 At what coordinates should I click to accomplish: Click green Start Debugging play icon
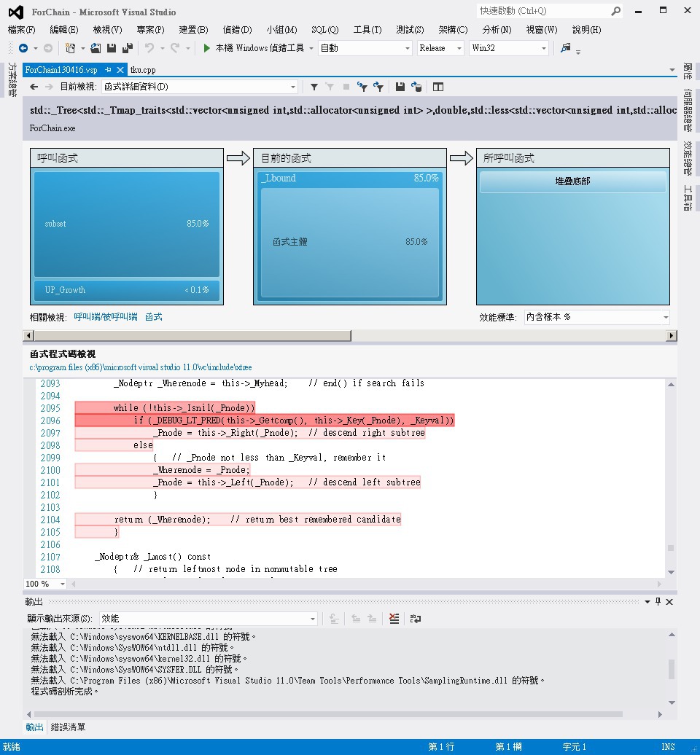coord(207,48)
